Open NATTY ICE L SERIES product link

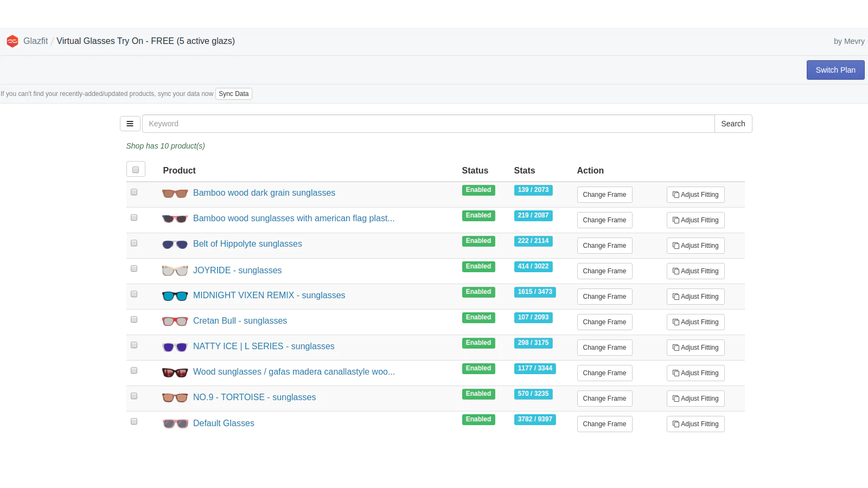pos(264,346)
